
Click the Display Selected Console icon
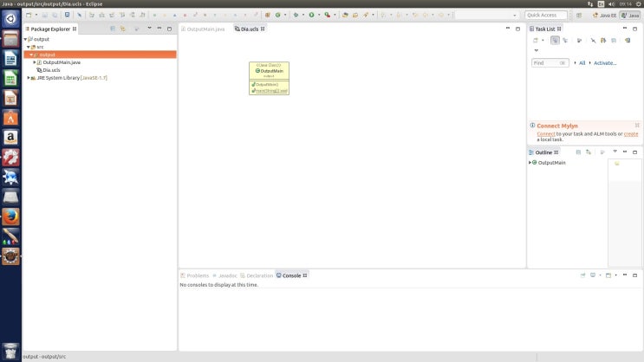tap(593, 275)
